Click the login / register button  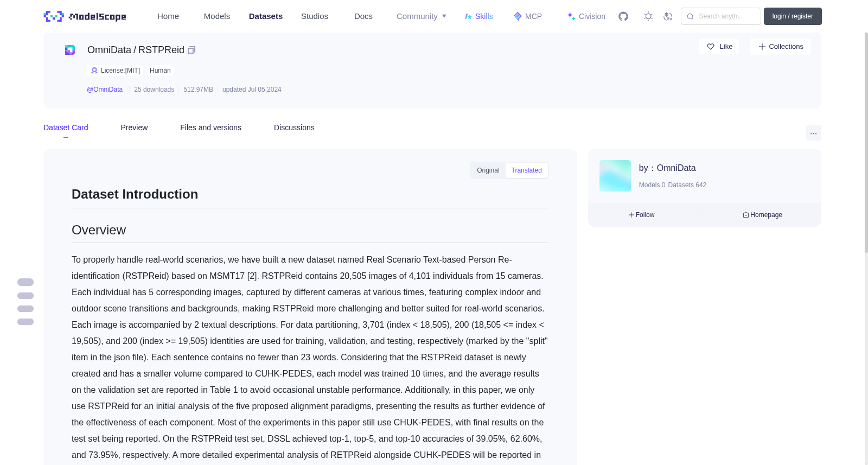point(793,16)
